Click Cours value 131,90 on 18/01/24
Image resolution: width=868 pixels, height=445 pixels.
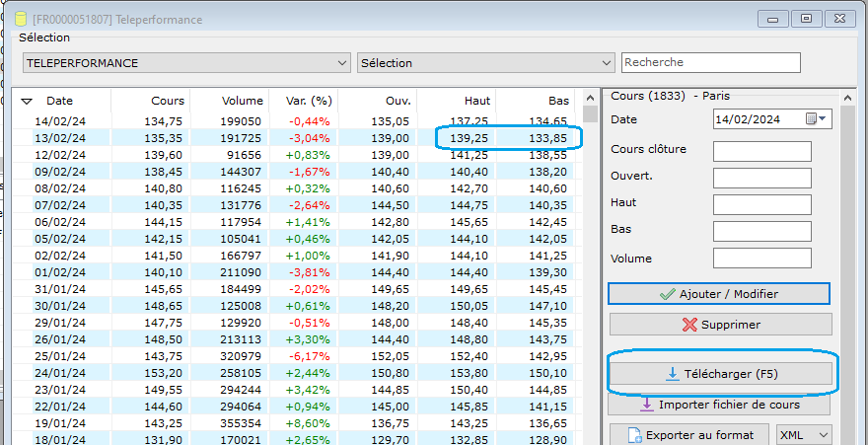[x=164, y=441]
